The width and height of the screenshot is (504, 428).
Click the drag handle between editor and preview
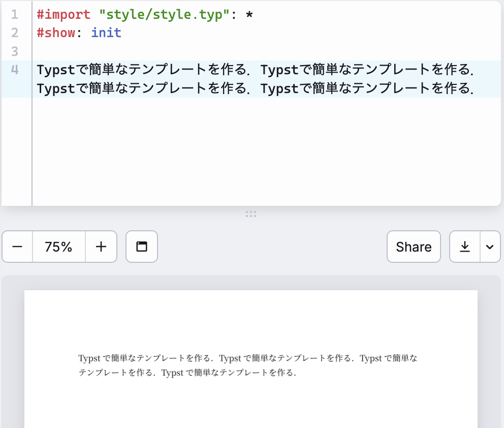(x=251, y=214)
